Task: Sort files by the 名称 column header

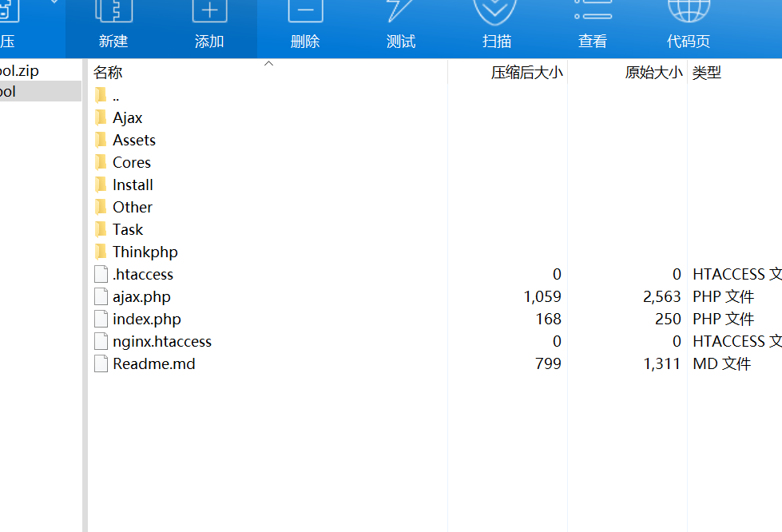Action: (109, 72)
